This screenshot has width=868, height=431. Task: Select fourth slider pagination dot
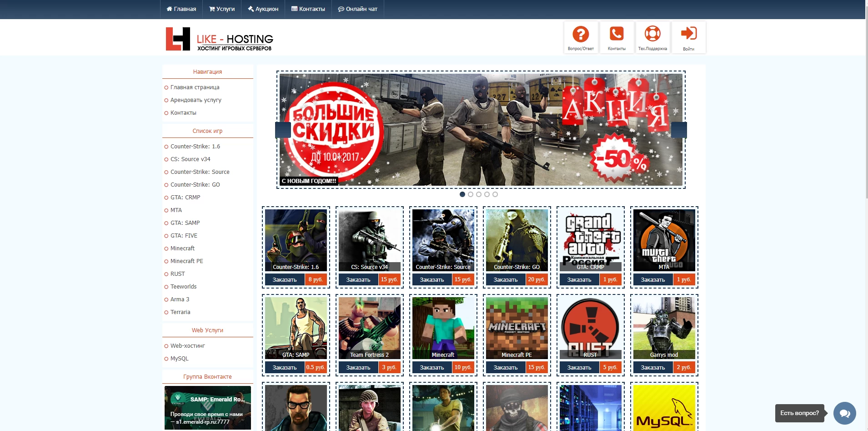pyautogui.click(x=487, y=194)
